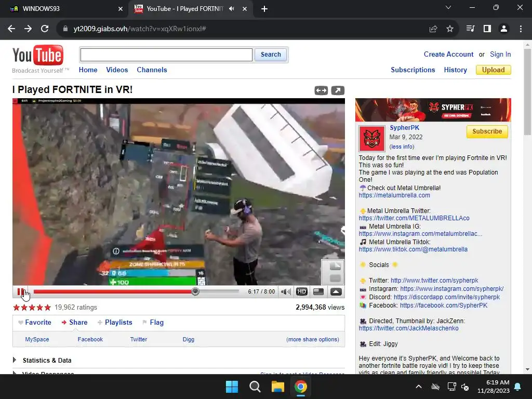The height and width of the screenshot is (399, 532).
Task: Open the Videos tab
Action: (117, 70)
